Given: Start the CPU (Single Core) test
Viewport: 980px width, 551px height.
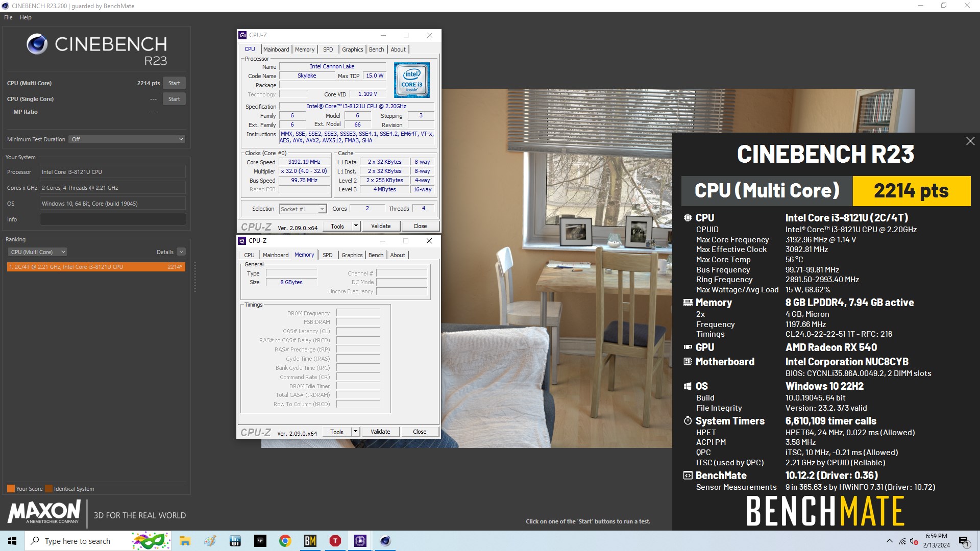Looking at the screenshot, I should pyautogui.click(x=174, y=99).
